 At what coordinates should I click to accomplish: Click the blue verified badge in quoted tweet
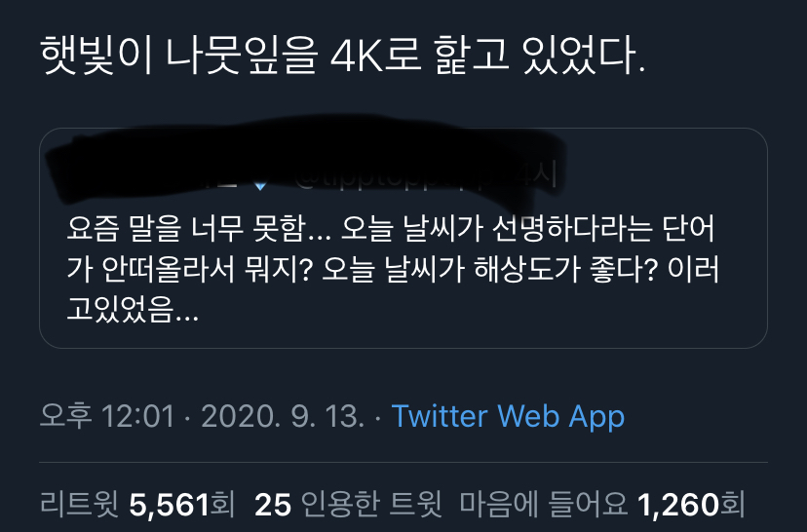coord(260,185)
